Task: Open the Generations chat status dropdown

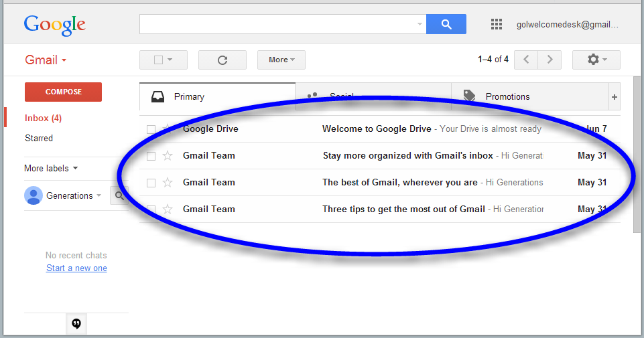Action: click(99, 195)
